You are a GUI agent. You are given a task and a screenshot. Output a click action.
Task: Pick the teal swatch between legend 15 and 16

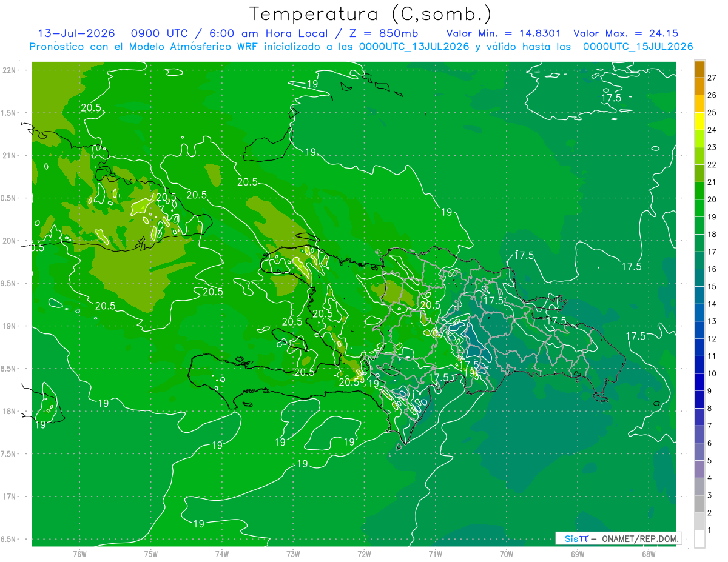pyautogui.click(x=699, y=278)
